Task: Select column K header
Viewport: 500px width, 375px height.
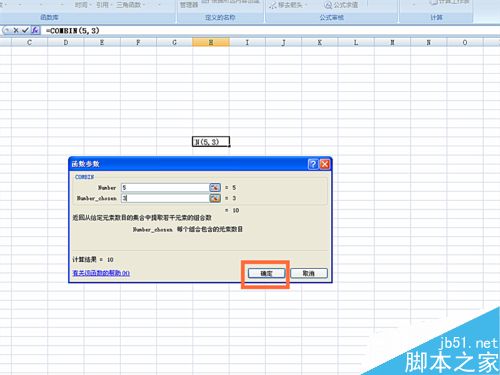Action: tap(320, 42)
